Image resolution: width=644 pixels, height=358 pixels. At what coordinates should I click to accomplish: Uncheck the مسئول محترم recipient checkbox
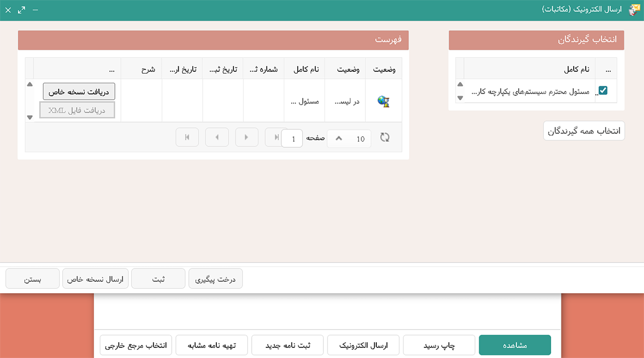(x=603, y=91)
